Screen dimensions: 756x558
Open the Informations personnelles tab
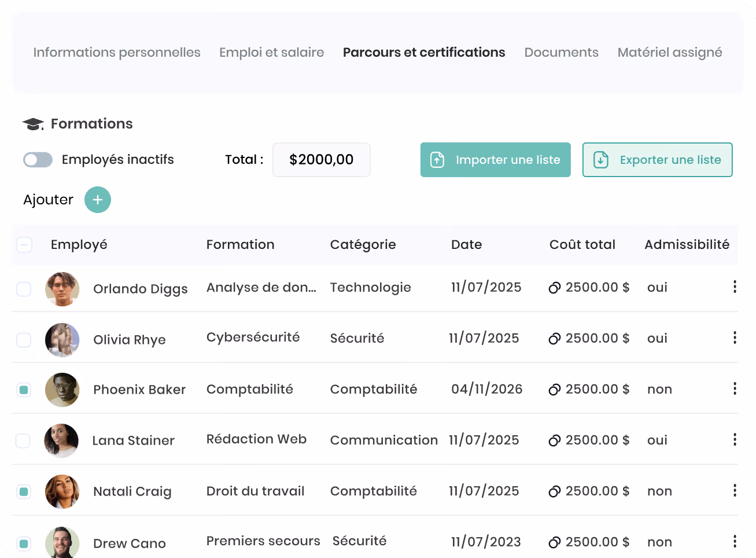pos(117,52)
